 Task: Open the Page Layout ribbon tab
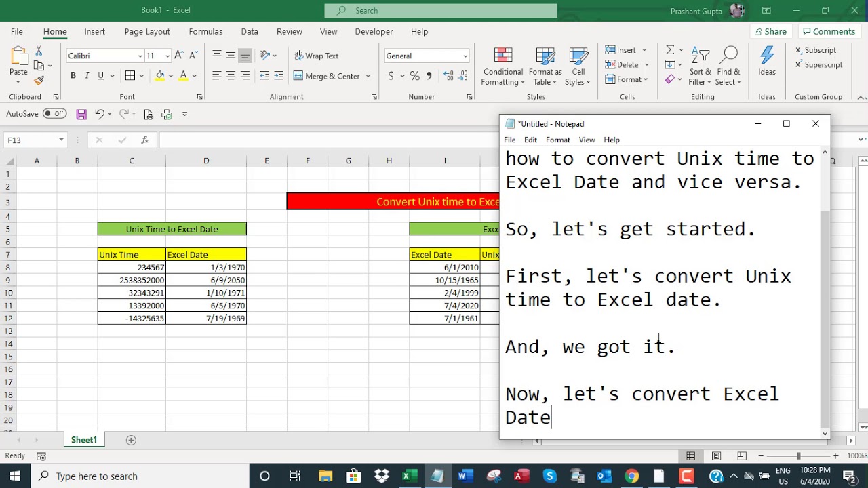click(147, 31)
